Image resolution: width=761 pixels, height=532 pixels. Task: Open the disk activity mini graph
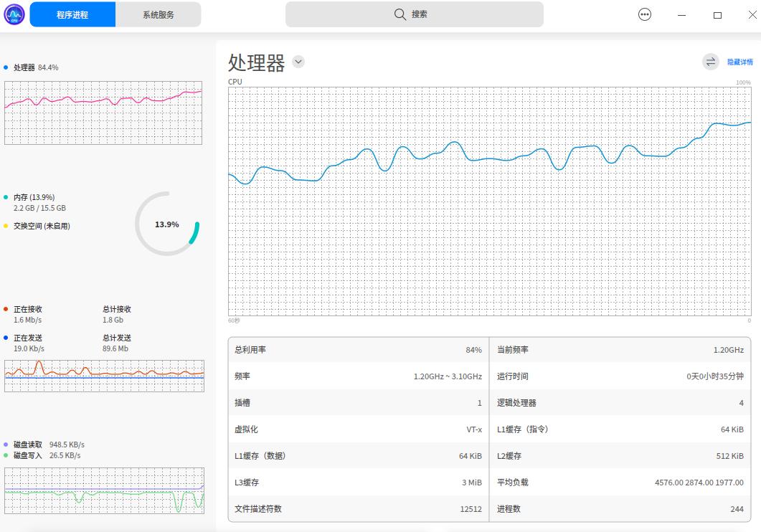tap(104, 490)
